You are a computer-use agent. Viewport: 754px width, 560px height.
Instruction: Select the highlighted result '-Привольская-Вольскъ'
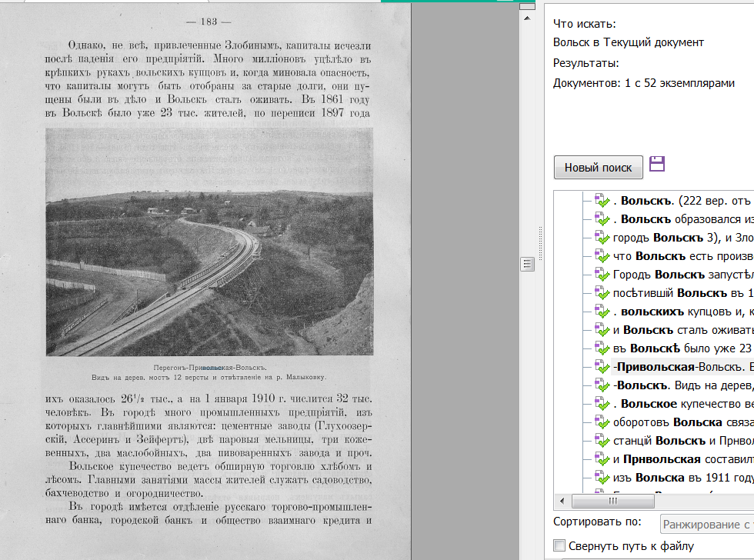[682, 367]
